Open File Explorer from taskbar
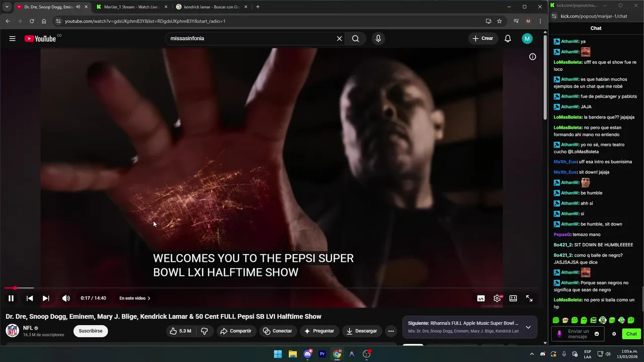 click(292, 354)
